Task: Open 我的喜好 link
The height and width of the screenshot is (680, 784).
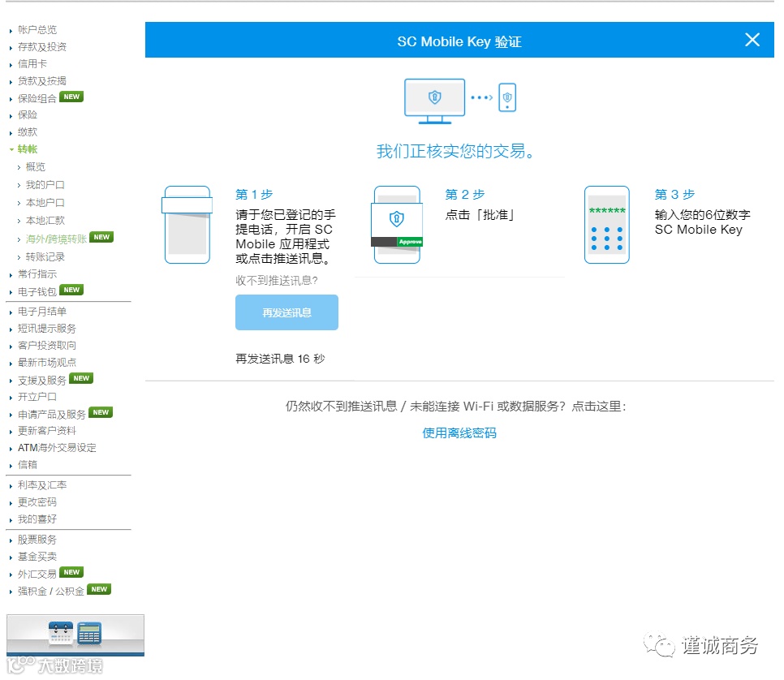Action: tap(37, 519)
